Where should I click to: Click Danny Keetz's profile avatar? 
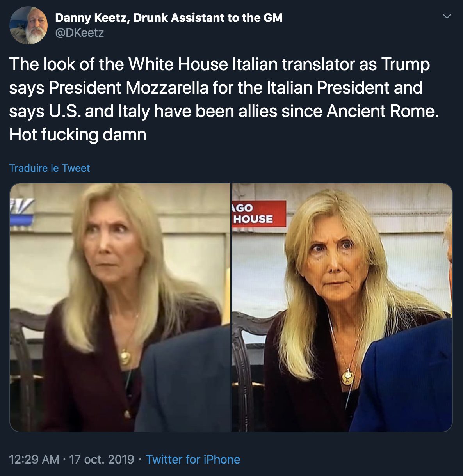pos(28,25)
